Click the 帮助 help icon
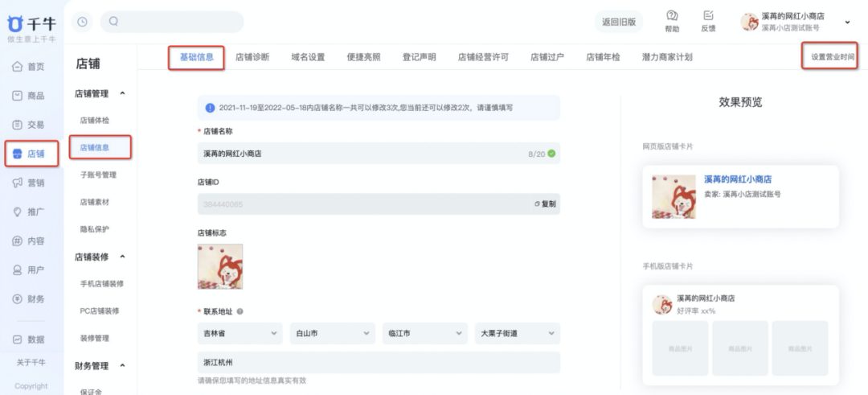 point(672,15)
